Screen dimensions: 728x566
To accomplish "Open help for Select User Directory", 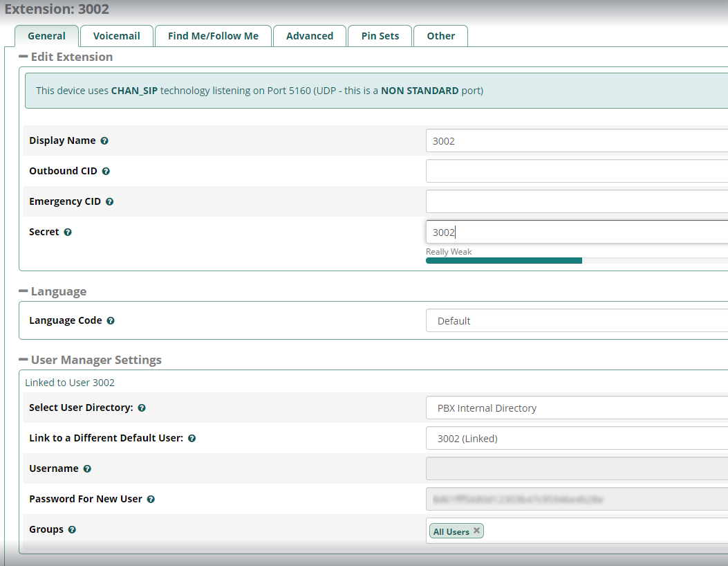I will (x=142, y=408).
